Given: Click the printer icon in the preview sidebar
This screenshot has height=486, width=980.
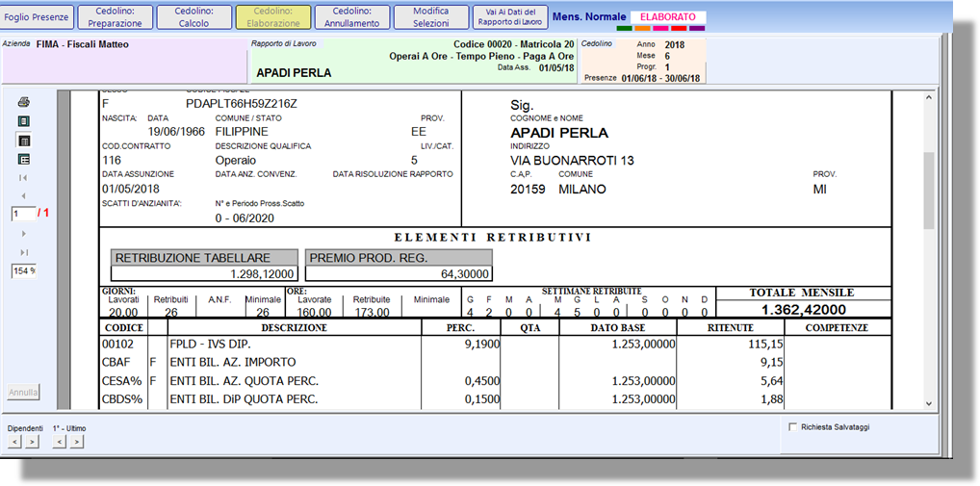Looking at the screenshot, I should [x=24, y=102].
